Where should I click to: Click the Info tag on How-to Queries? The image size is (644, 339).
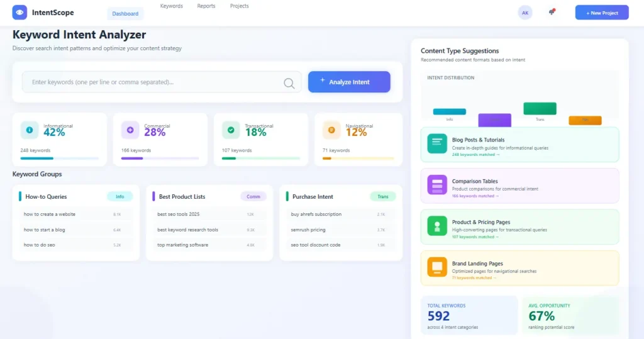click(120, 196)
